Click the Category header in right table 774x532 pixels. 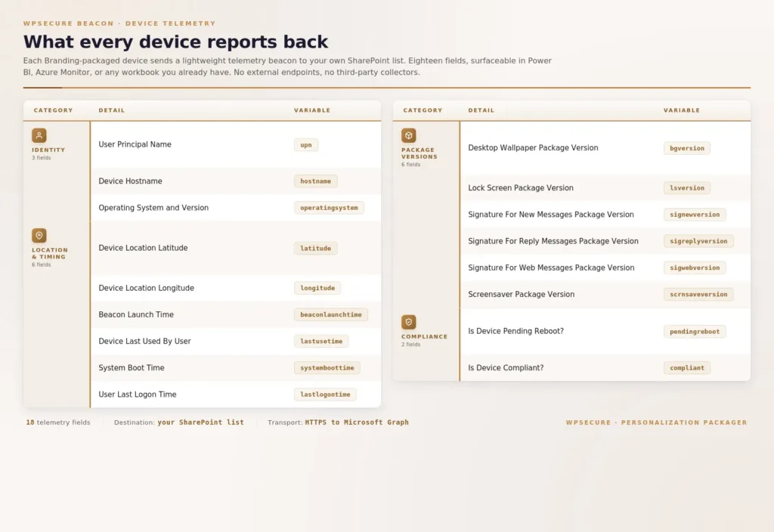[x=423, y=110]
